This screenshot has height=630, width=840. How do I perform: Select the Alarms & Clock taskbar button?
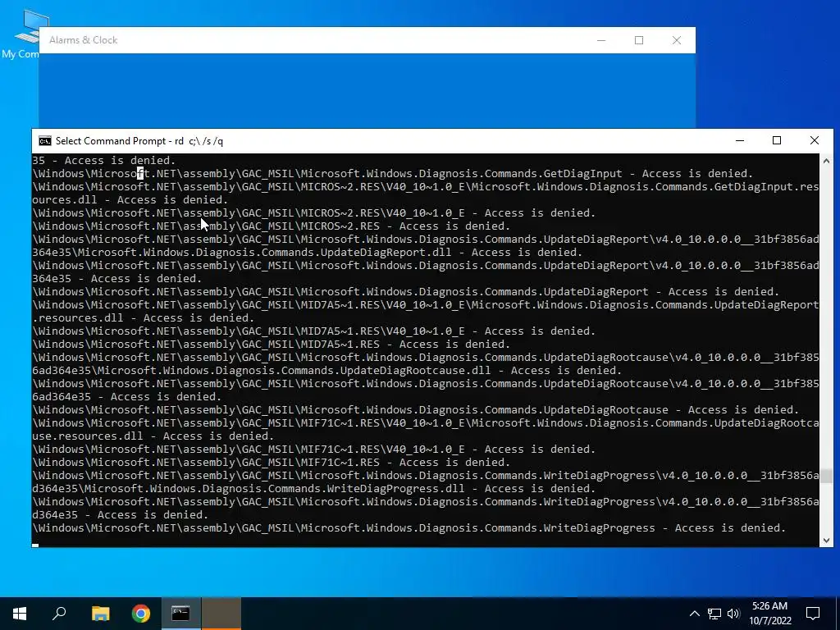tap(221, 614)
